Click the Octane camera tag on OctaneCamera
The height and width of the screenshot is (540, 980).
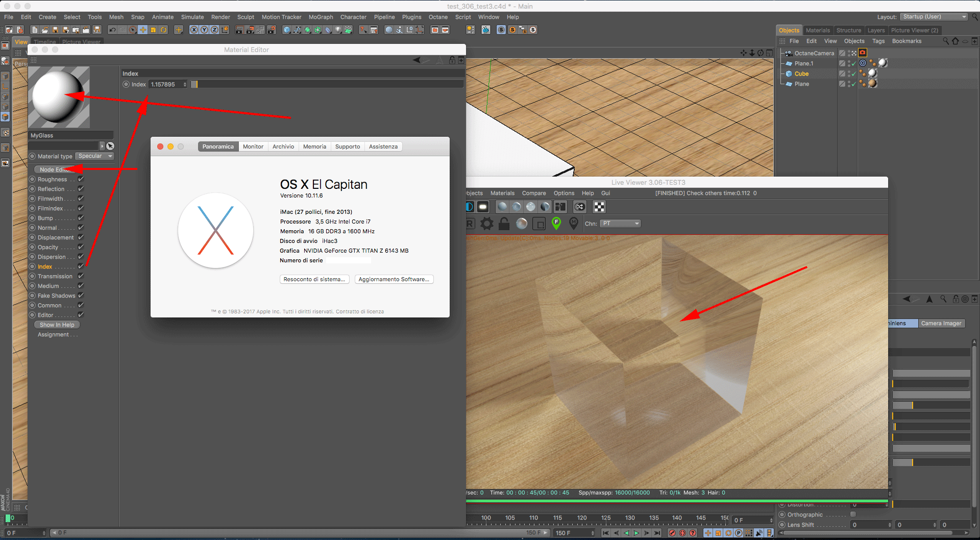point(863,53)
